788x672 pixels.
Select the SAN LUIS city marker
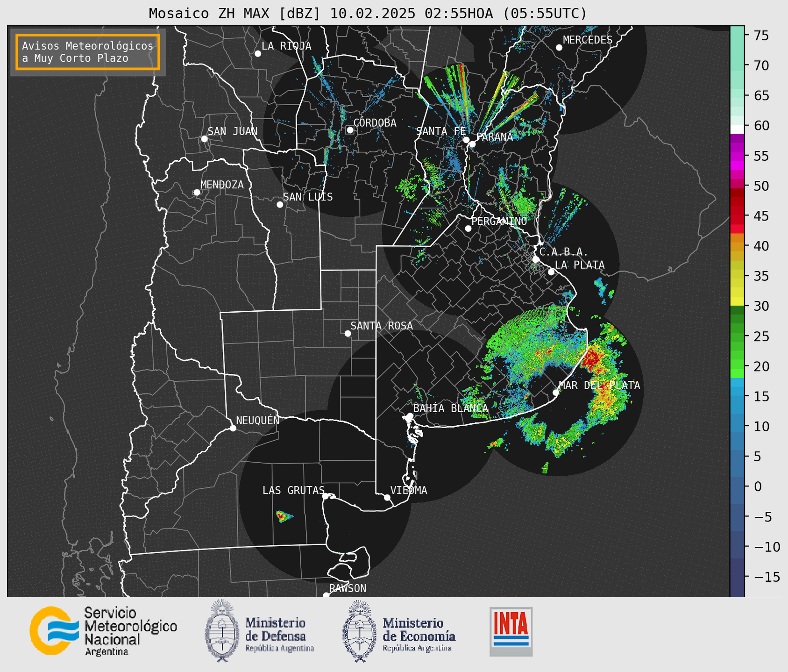click(x=280, y=205)
